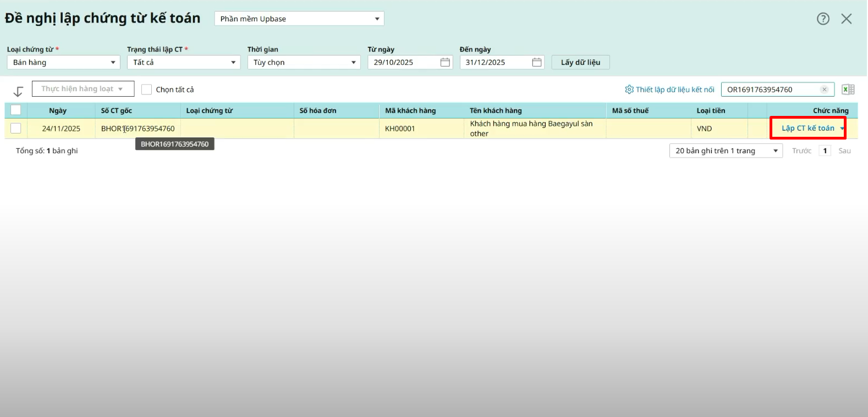Clear the search box text

coord(825,90)
